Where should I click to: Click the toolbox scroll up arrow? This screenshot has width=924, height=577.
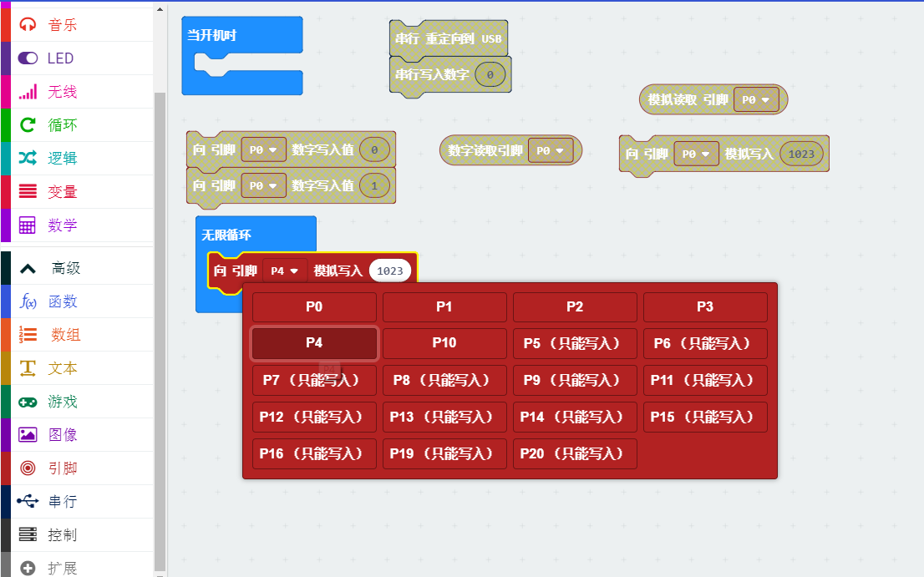point(160,9)
